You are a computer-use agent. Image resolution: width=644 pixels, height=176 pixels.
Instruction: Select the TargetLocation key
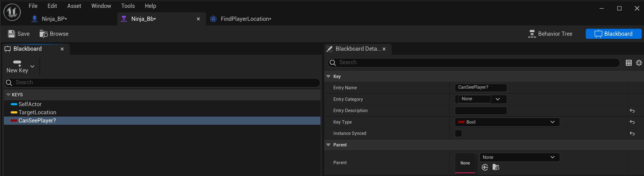tap(37, 112)
